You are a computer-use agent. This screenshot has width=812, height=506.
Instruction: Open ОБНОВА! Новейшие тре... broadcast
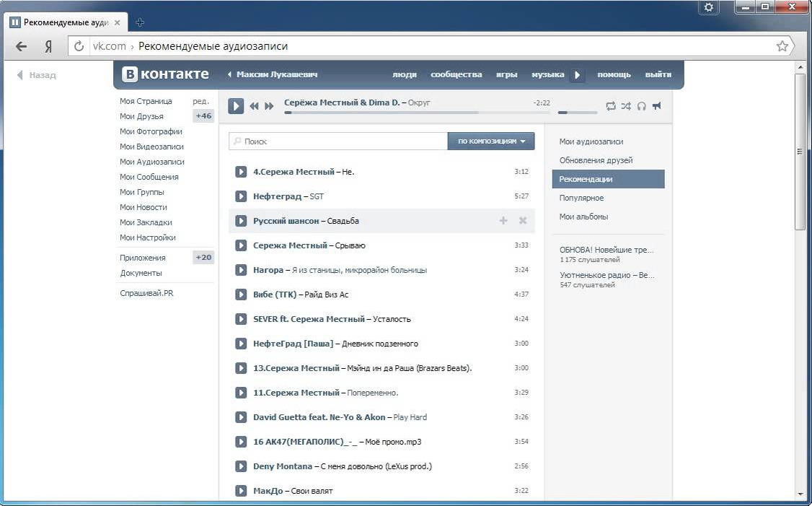(606, 250)
